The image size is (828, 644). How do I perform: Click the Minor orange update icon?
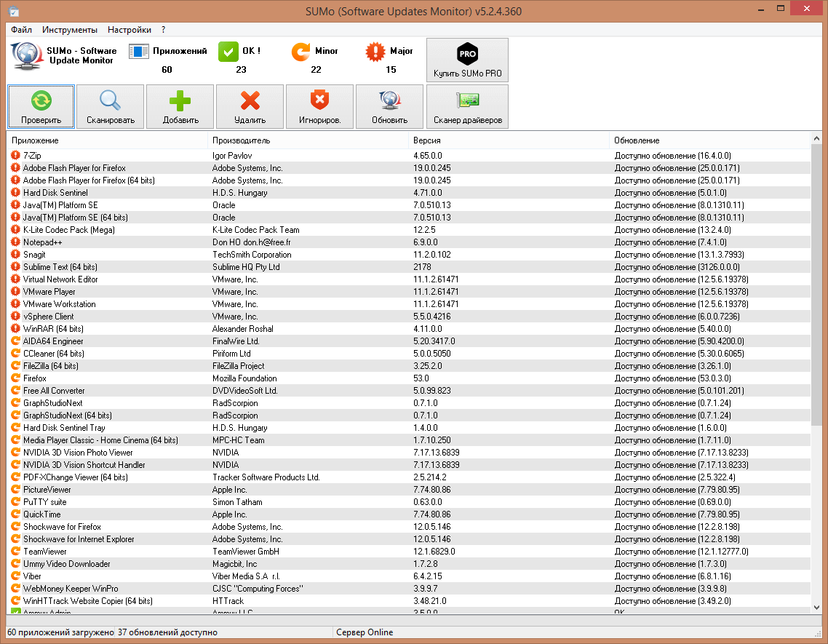click(x=300, y=52)
